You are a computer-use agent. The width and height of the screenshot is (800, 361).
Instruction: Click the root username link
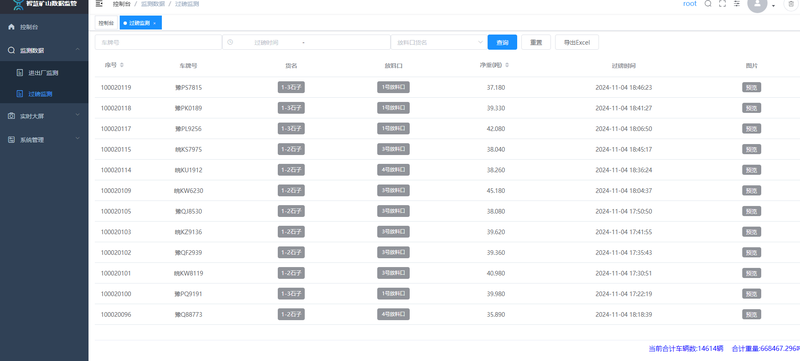pyautogui.click(x=690, y=4)
